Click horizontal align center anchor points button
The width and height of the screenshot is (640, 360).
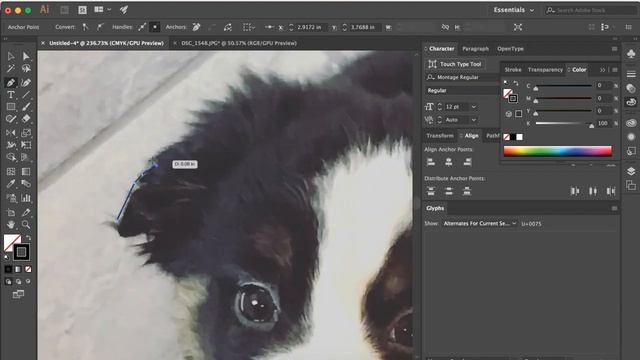pyautogui.click(x=449, y=162)
